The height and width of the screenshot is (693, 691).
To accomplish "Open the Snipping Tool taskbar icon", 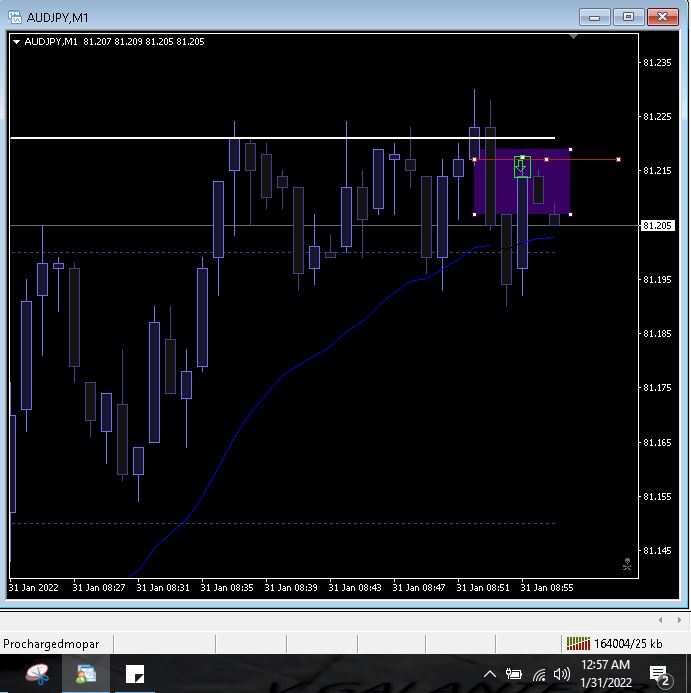I will tap(37, 674).
